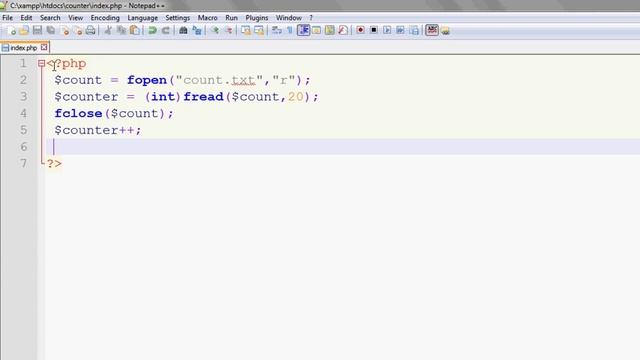Click the Save All toolbar icon

(51, 30)
